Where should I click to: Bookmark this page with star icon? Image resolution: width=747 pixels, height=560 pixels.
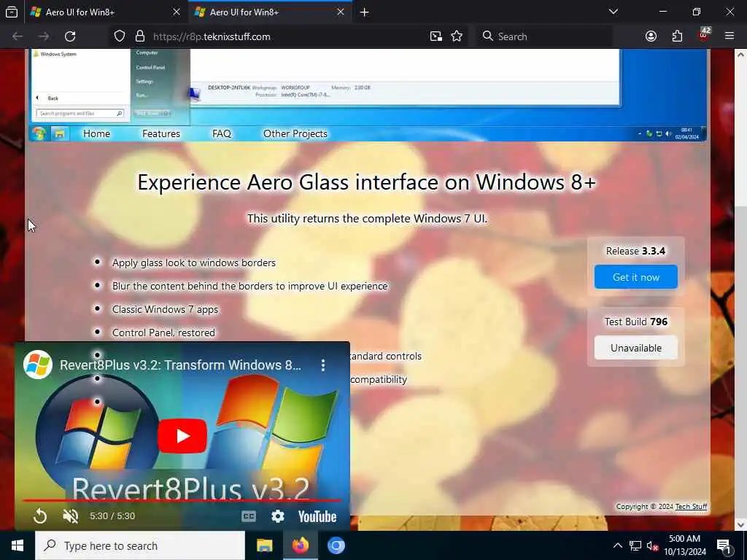pos(457,36)
